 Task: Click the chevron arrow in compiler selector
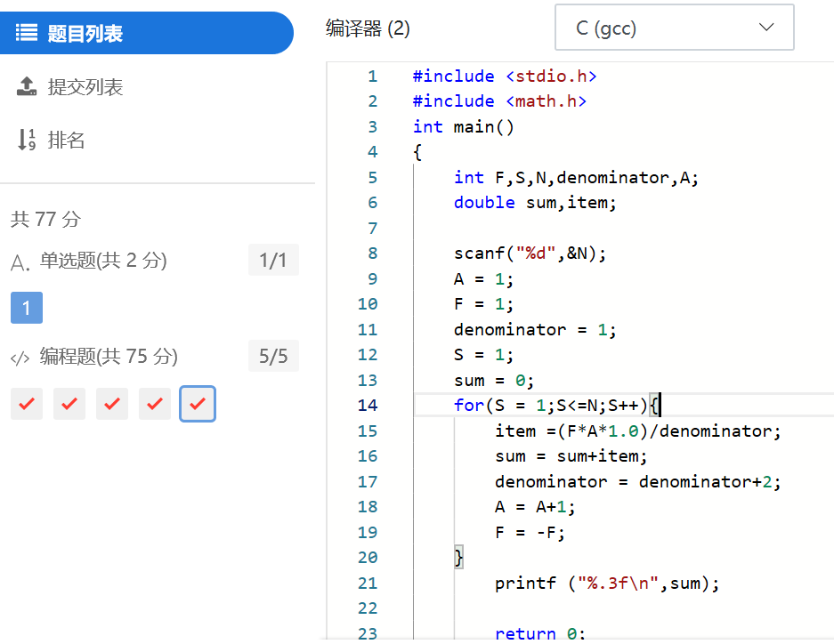pos(766,28)
